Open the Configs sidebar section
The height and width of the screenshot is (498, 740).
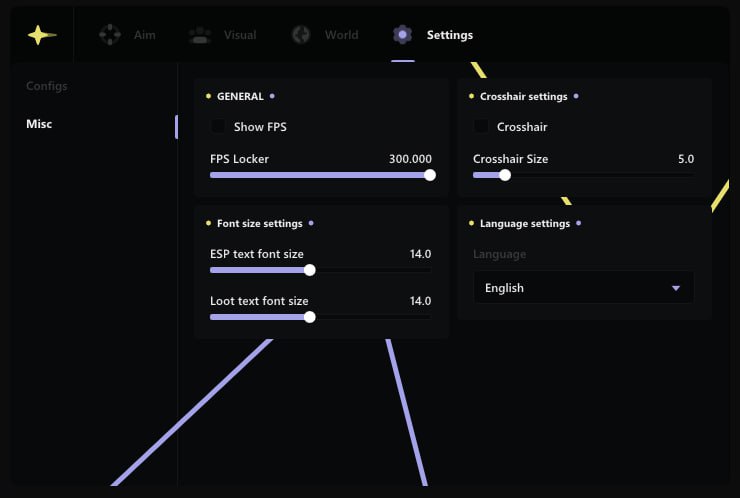click(x=47, y=86)
